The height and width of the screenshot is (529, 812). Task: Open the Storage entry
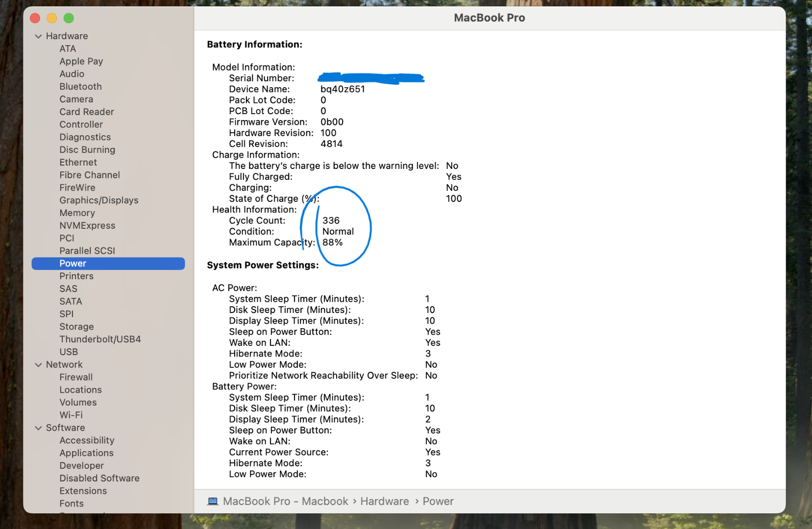[x=76, y=327]
